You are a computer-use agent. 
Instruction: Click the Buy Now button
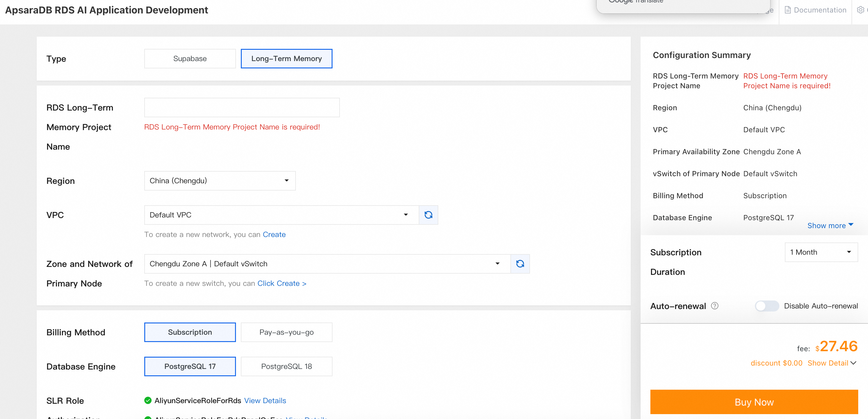coord(754,402)
